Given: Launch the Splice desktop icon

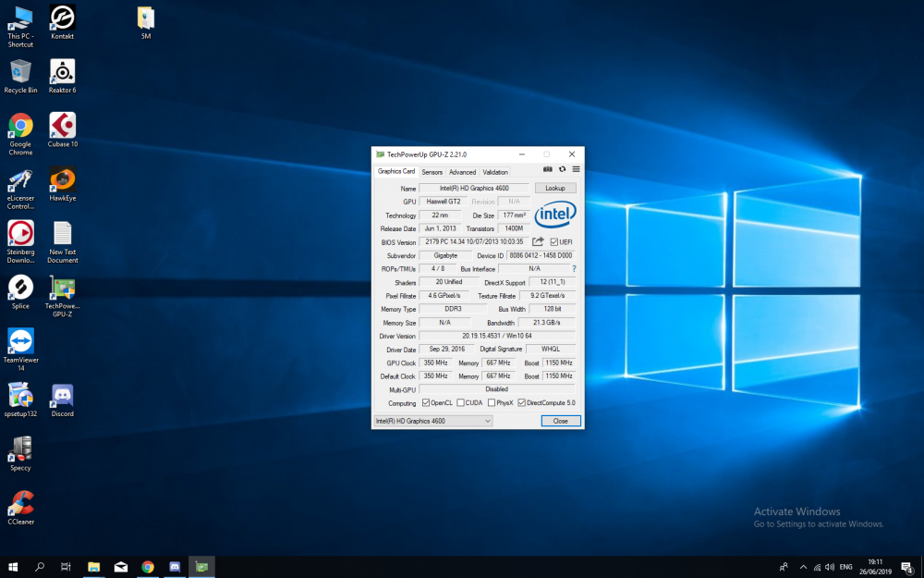Looking at the screenshot, I should click(20, 292).
